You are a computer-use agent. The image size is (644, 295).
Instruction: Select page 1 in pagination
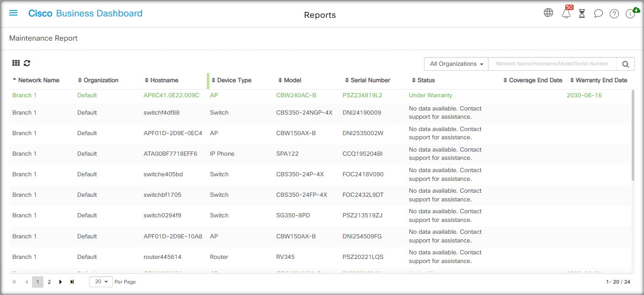(x=38, y=282)
